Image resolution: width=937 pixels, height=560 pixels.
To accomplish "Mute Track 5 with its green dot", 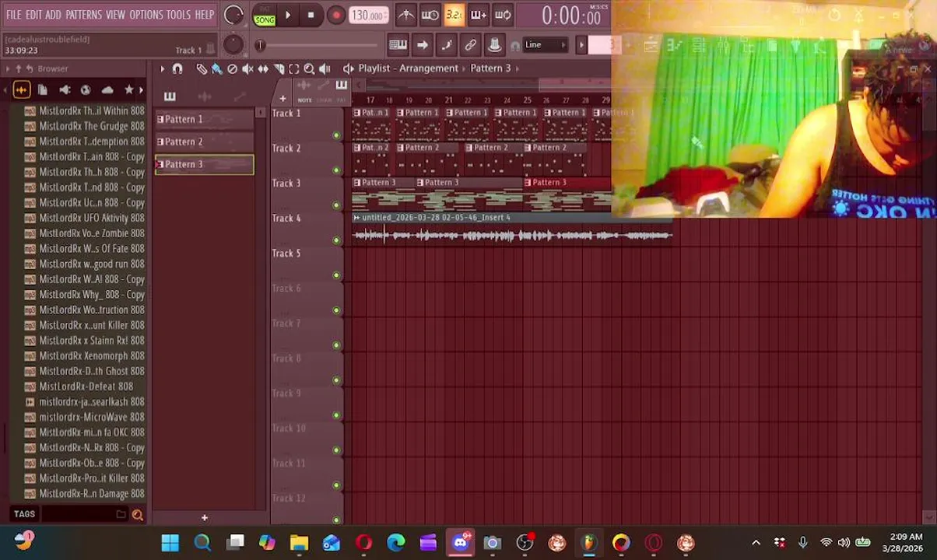I will click(336, 275).
